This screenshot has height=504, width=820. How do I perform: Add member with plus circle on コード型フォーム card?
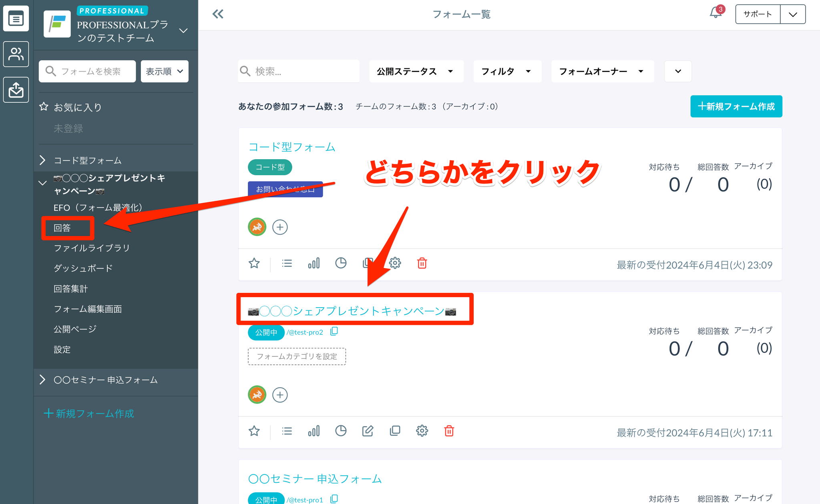[x=280, y=227]
